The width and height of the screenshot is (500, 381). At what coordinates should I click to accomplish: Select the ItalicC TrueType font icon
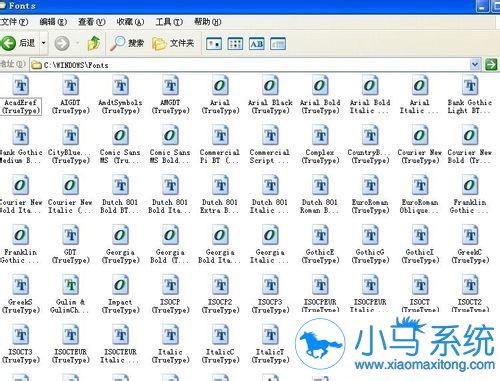coord(220,335)
